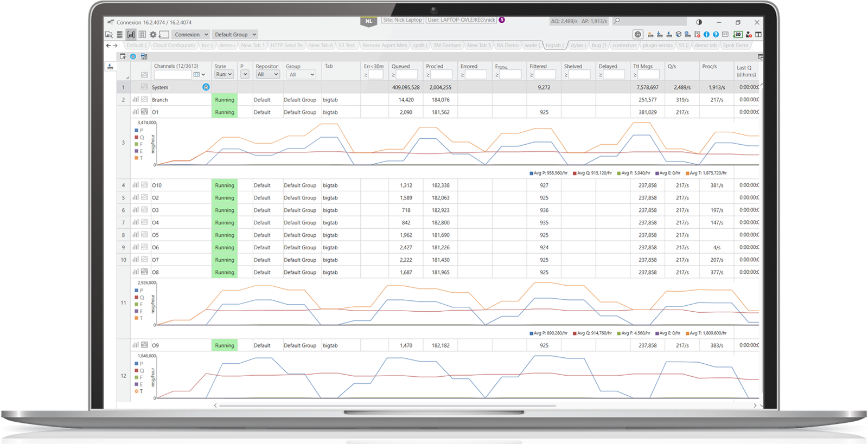
Task: Open the Connexion dropdown
Action: tap(191, 35)
